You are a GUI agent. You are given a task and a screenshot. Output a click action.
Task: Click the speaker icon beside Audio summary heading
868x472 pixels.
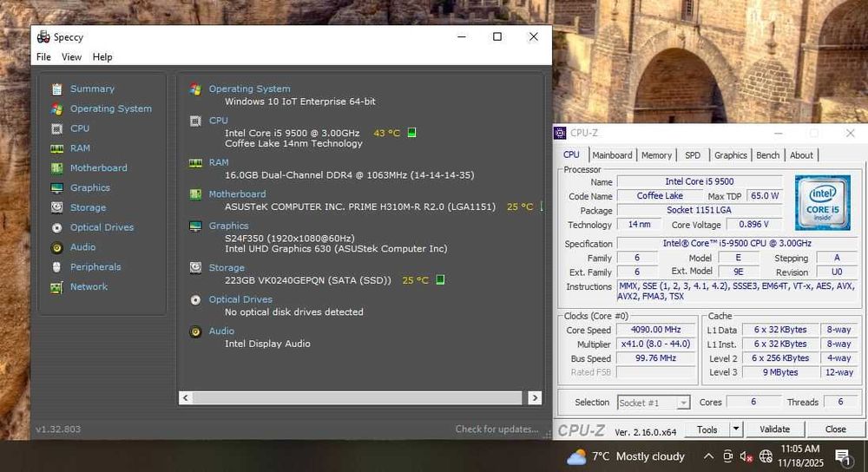(195, 331)
